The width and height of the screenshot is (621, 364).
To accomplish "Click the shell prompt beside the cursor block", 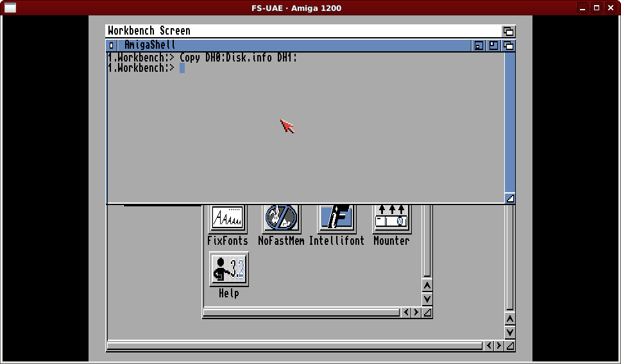I will pos(141,68).
